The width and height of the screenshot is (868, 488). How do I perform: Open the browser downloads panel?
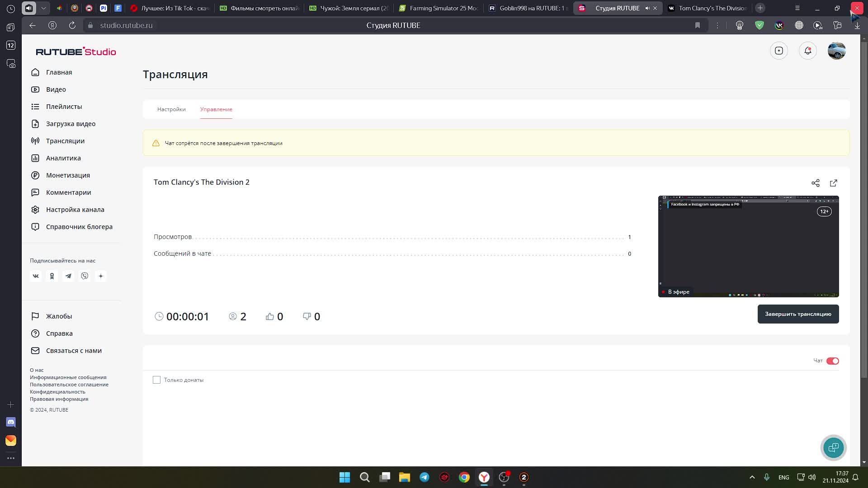point(857,25)
